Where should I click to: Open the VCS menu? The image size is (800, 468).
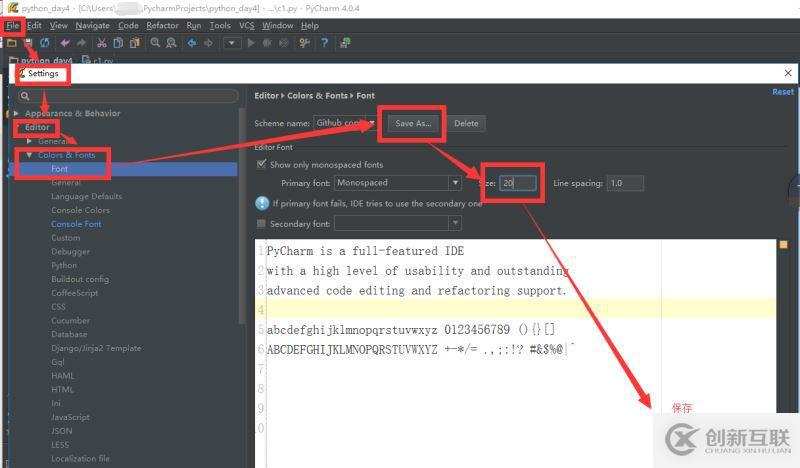point(246,26)
